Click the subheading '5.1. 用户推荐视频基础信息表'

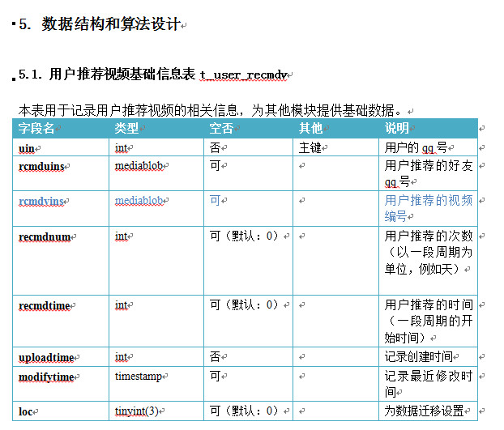(107, 75)
